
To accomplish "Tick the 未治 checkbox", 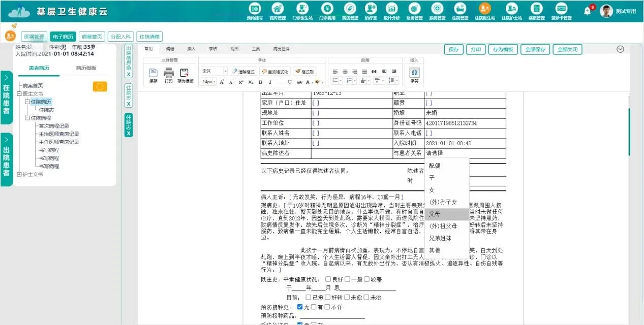I will click(366, 297).
